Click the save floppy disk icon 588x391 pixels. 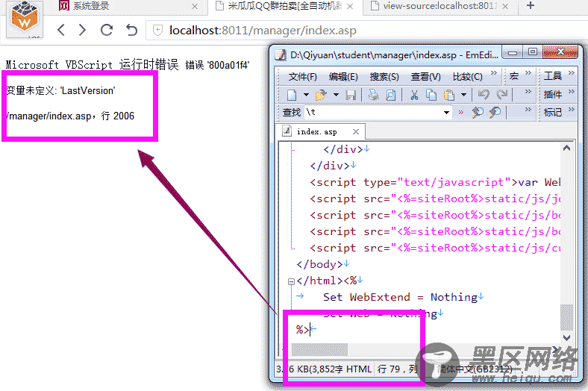click(351, 95)
